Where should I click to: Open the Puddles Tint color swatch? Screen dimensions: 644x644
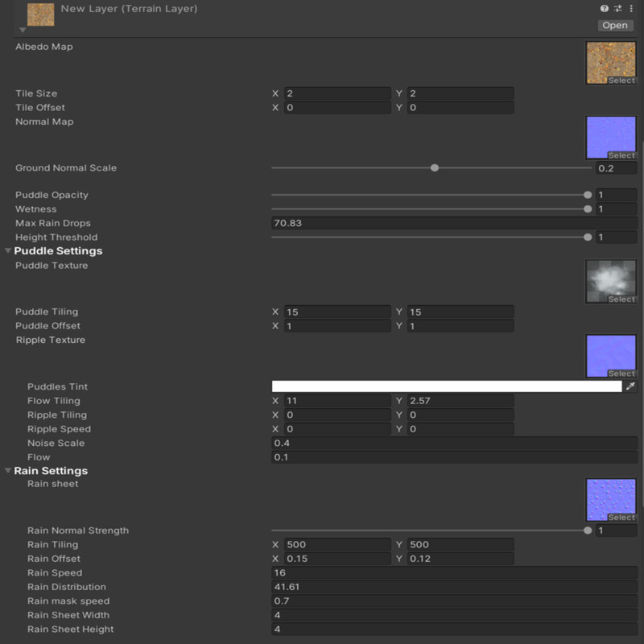coord(447,386)
